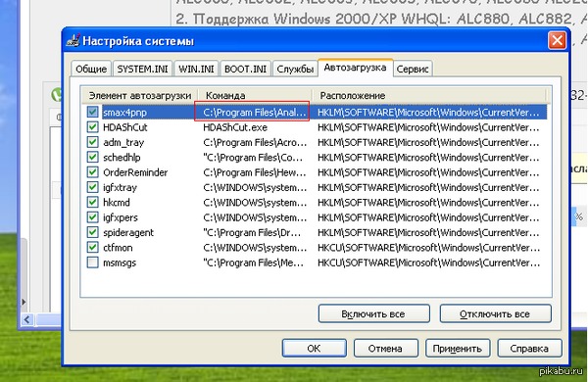Click the Настройка системы title bar icon
The width and height of the screenshot is (588, 382).
point(73,40)
